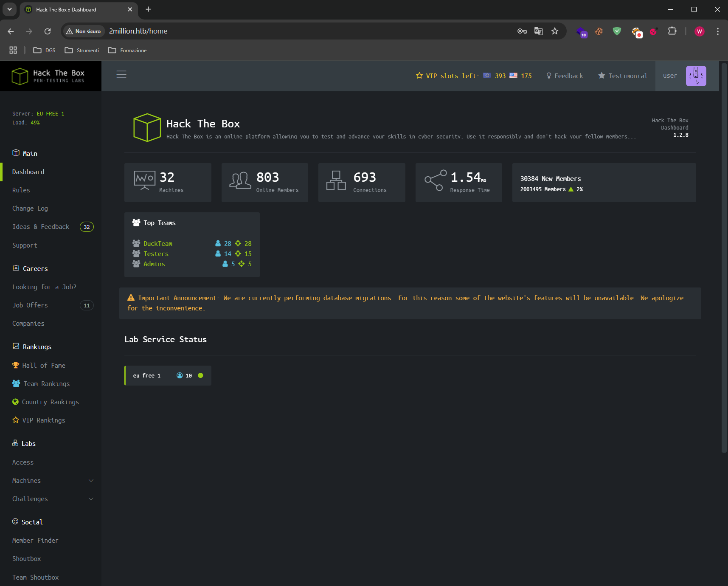Open the browser extensions puzzle icon

point(672,31)
